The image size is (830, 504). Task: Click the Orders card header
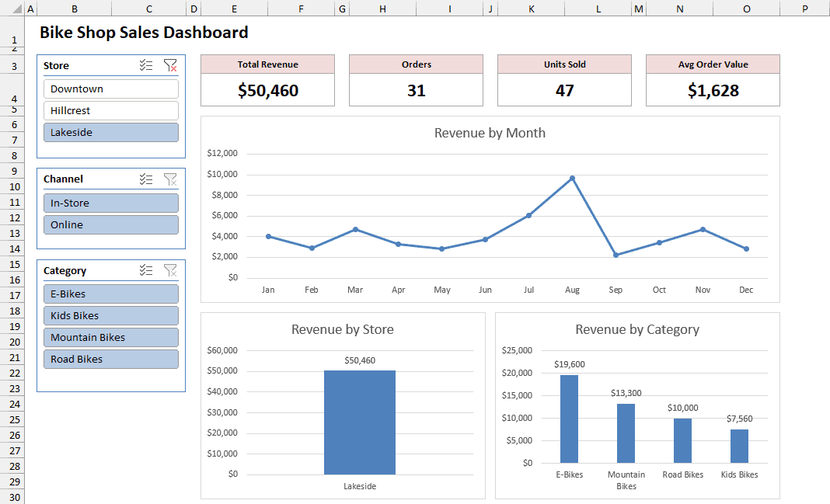(x=416, y=64)
